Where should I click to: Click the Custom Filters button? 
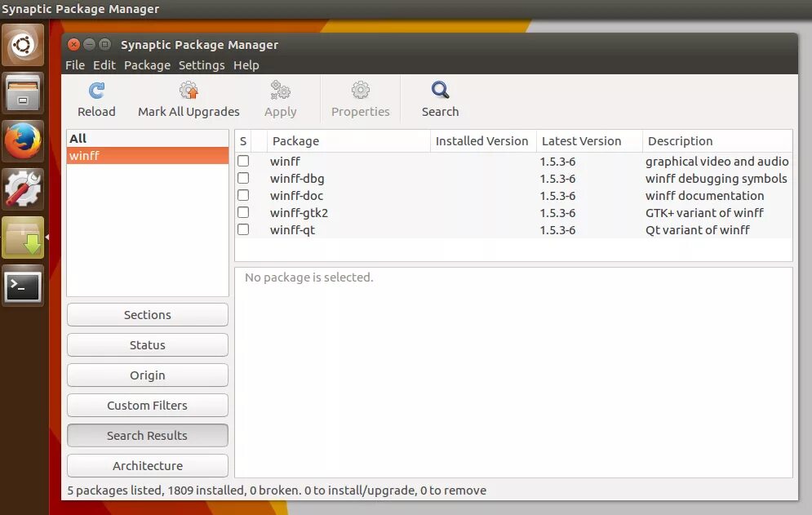click(148, 405)
